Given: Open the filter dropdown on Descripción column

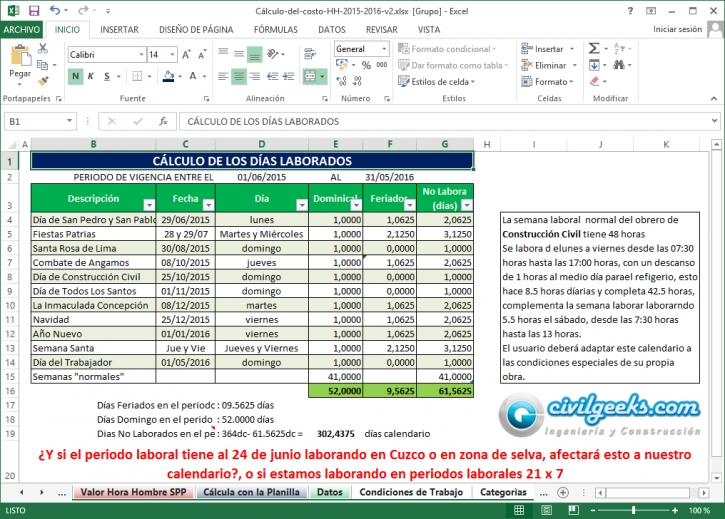Looking at the screenshot, I should 149,204.
